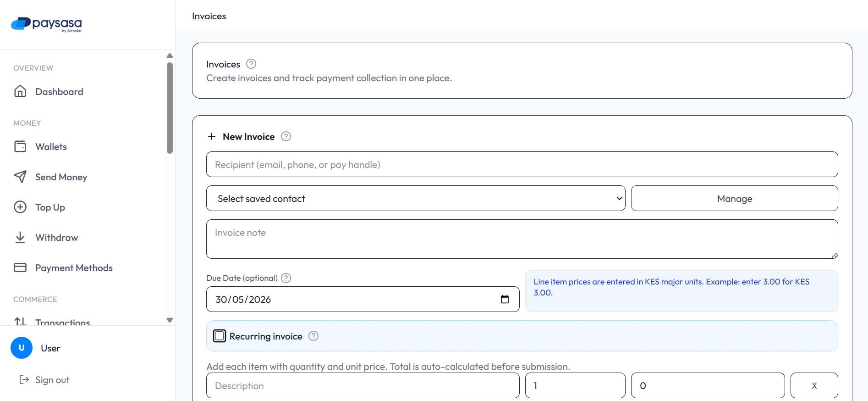Click the Manage contacts button
The image size is (868, 401).
pos(735,198)
